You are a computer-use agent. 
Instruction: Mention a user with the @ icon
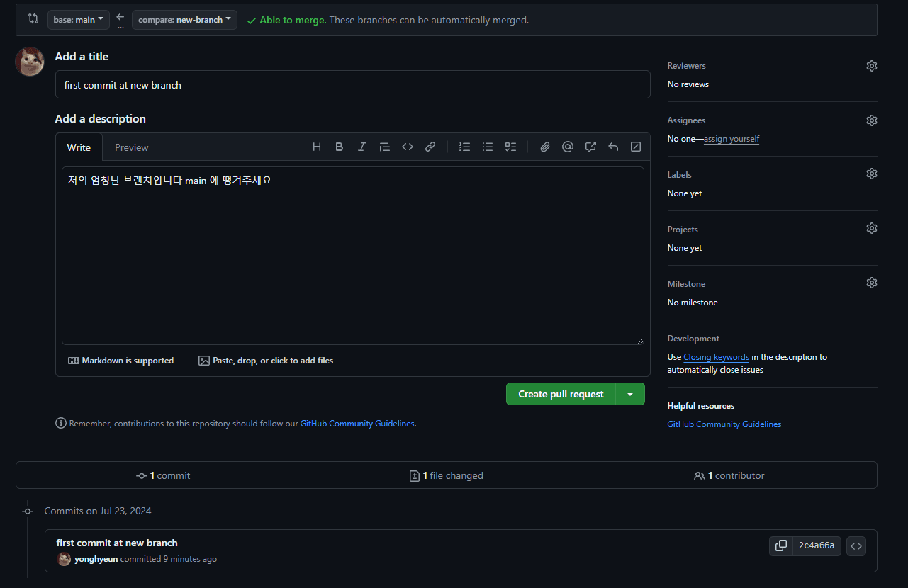pyautogui.click(x=568, y=147)
